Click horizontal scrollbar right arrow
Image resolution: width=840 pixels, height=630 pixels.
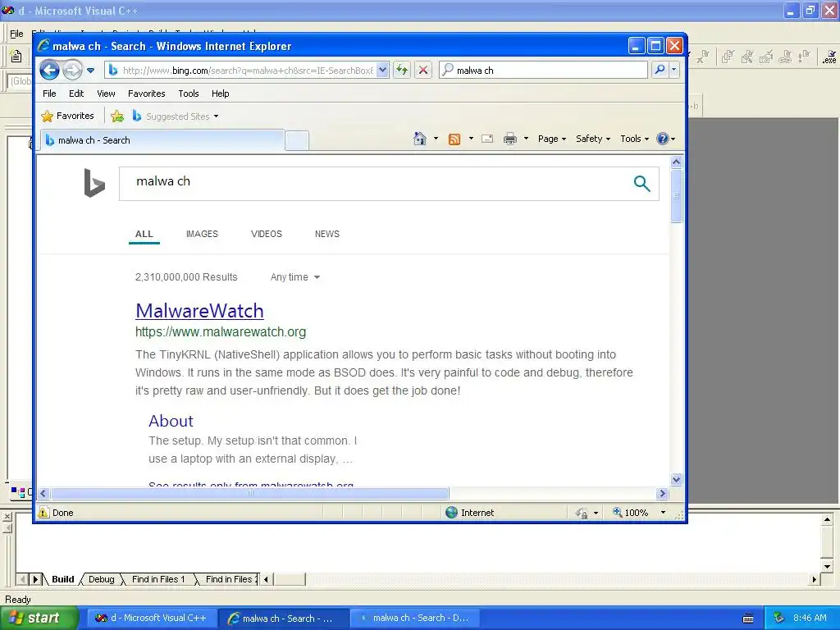pos(662,493)
